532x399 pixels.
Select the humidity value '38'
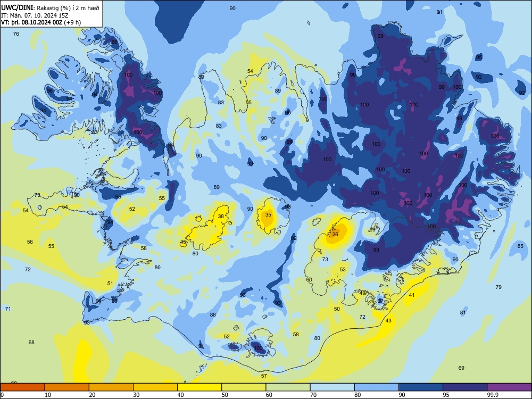pyautogui.click(x=221, y=217)
